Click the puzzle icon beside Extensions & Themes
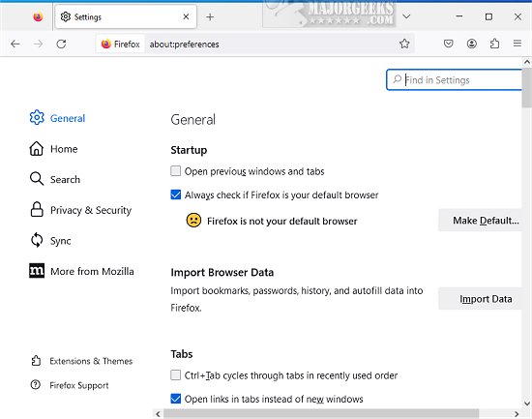 click(x=36, y=361)
